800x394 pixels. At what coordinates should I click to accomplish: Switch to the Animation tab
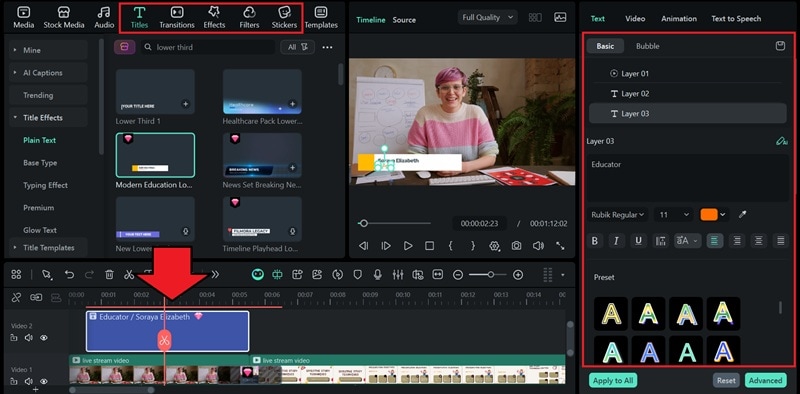point(679,18)
